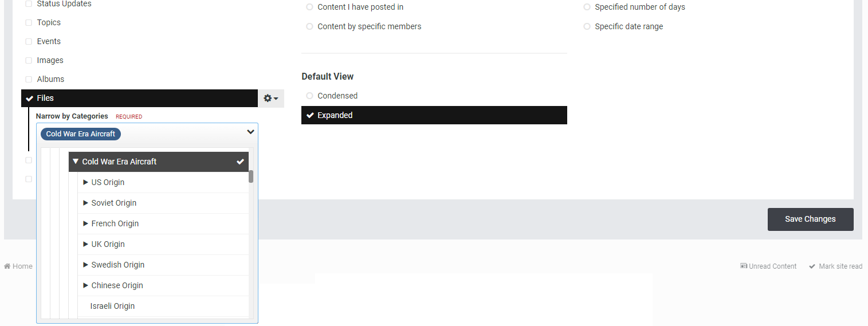Check the Events content type
This screenshot has width=868, height=326.
[x=29, y=42]
